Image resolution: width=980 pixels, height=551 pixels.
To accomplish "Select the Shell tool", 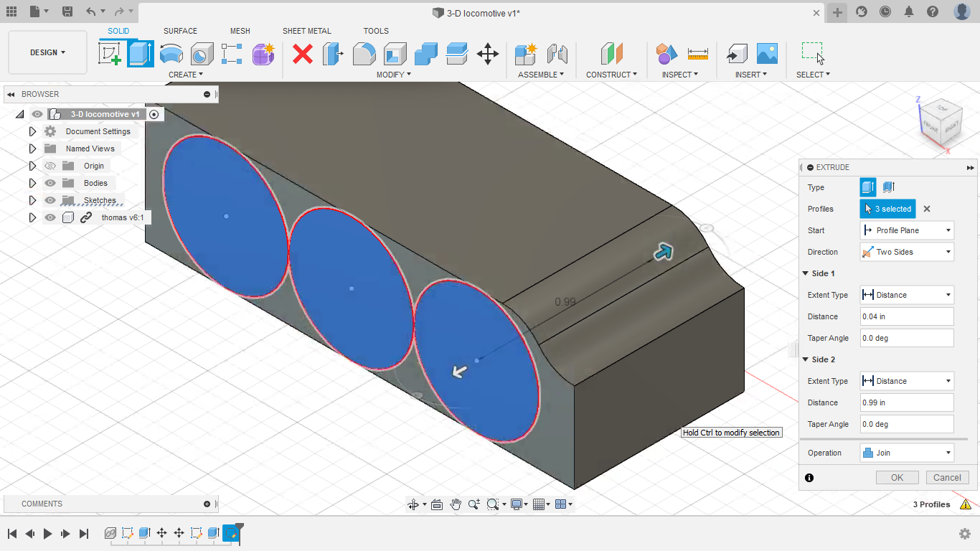I will point(395,54).
